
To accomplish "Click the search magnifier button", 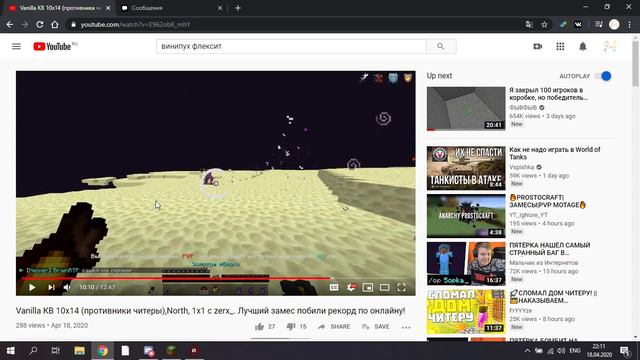I will click(x=440, y=47).
